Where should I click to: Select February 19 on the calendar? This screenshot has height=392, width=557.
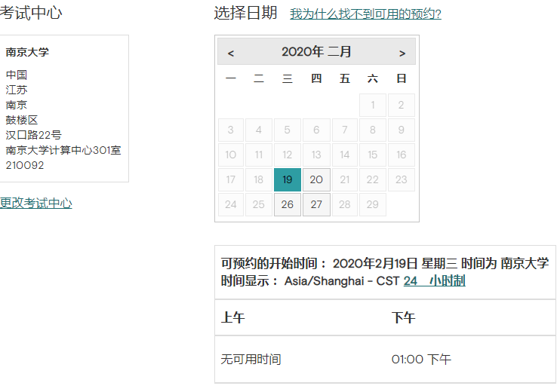coord(288,179)
